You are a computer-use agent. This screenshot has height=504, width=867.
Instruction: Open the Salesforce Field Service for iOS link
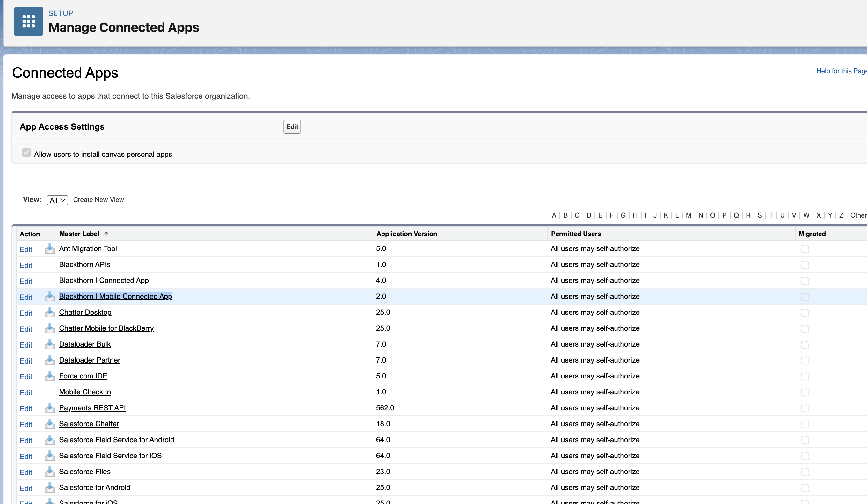click(110, 456)
